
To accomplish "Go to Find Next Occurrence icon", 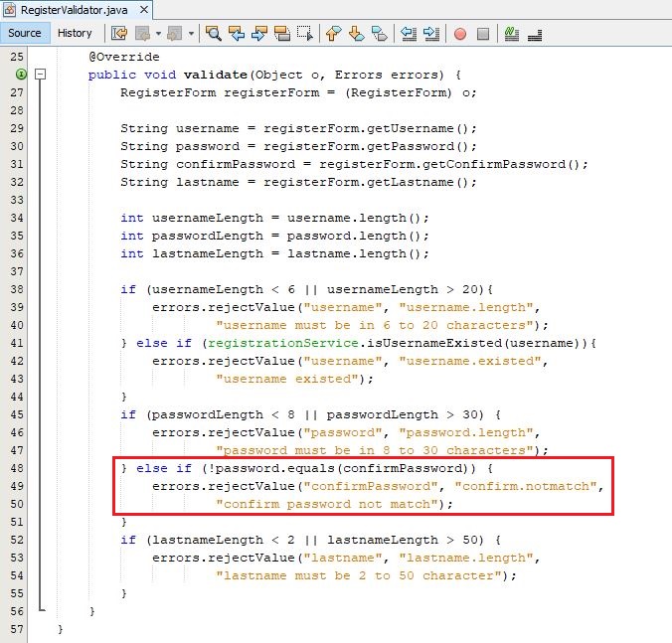I will pyautogui.click(x=259, y=33).
